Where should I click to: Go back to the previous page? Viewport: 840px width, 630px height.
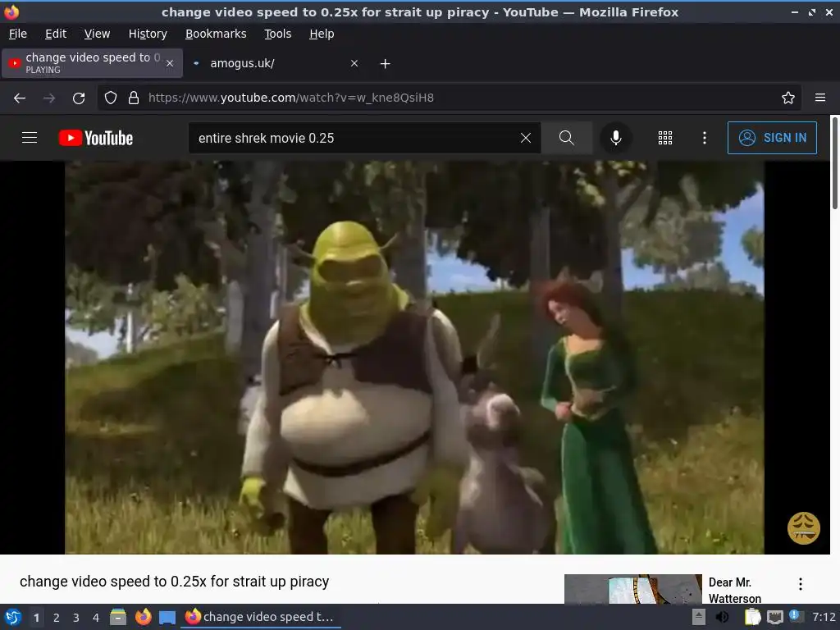[20, 98]
